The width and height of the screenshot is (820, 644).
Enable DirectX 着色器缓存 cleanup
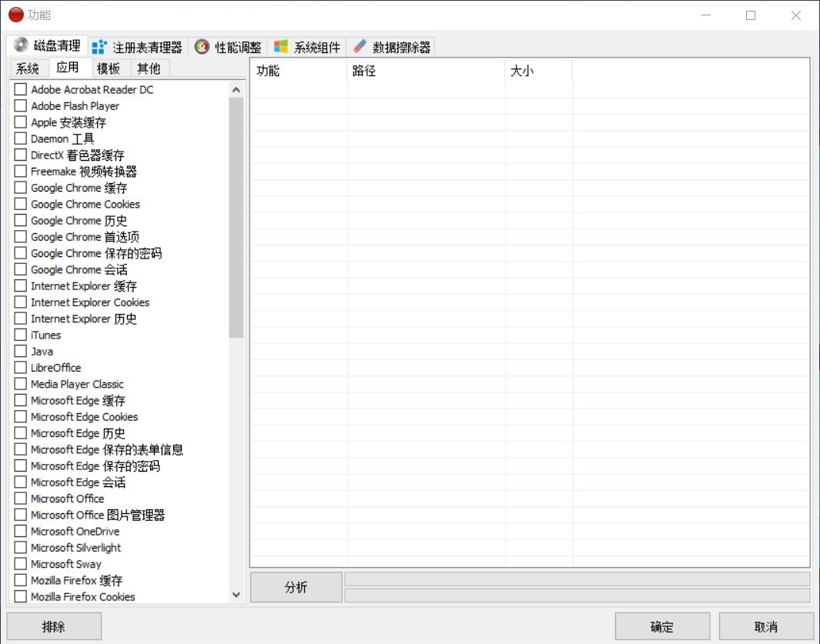[19, 155]
